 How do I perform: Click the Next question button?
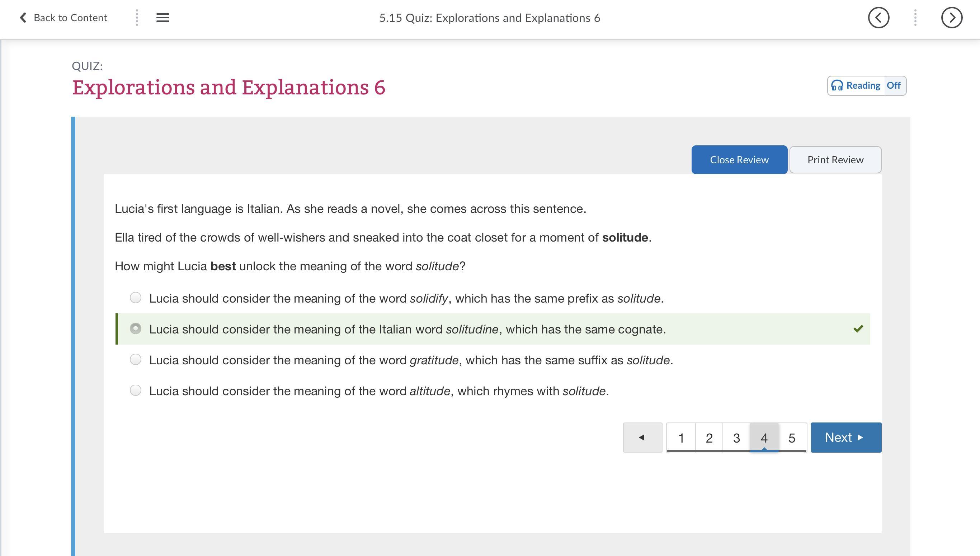pyautogui.click(x=846, y=437)
